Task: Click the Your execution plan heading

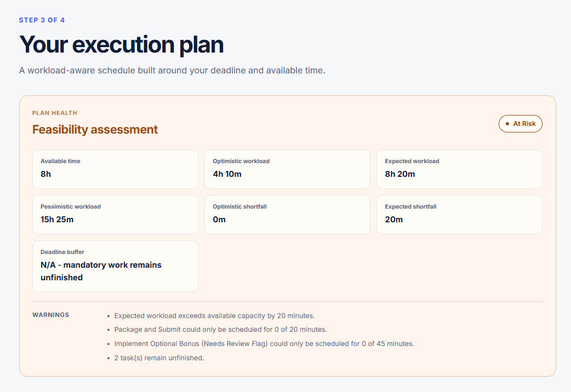Action: click(x=121, y=44)
